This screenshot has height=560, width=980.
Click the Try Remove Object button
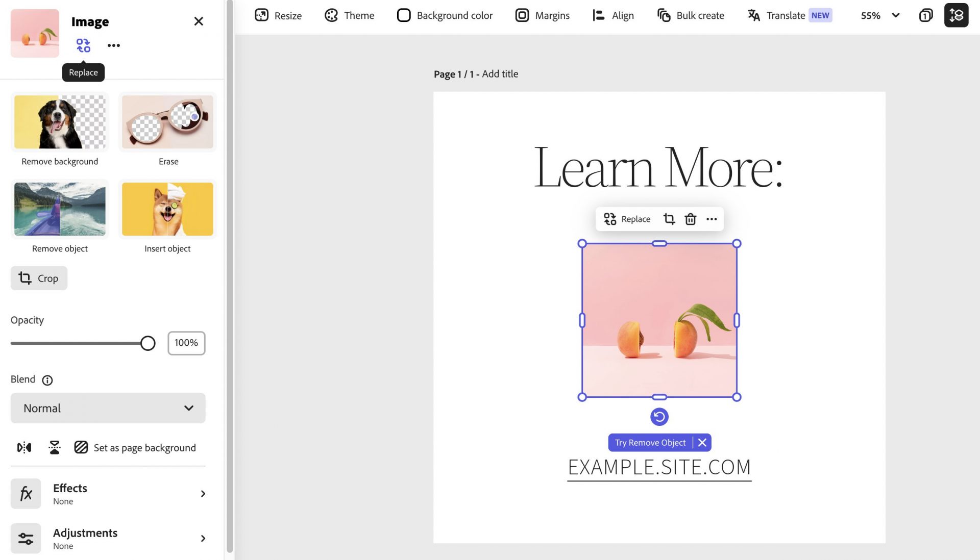point(650,442)
